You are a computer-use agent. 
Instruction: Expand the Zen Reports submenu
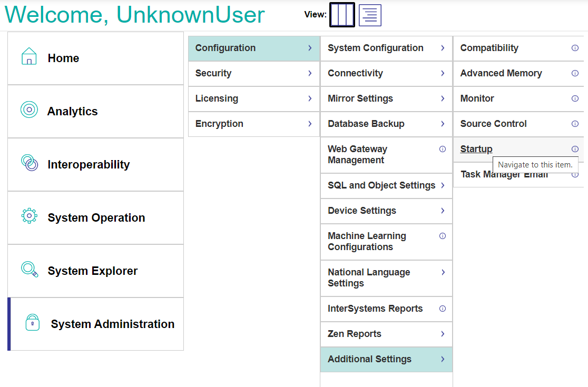(x=386, y=334)
